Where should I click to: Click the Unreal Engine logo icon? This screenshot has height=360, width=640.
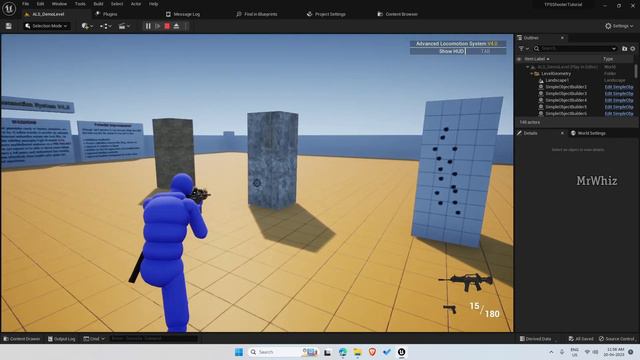pos(9,9)
